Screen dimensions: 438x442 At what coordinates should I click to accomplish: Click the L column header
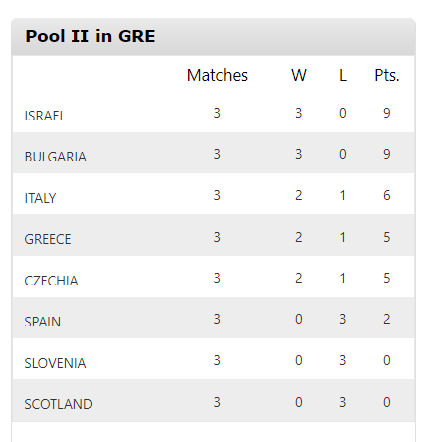tap(343, 75)
